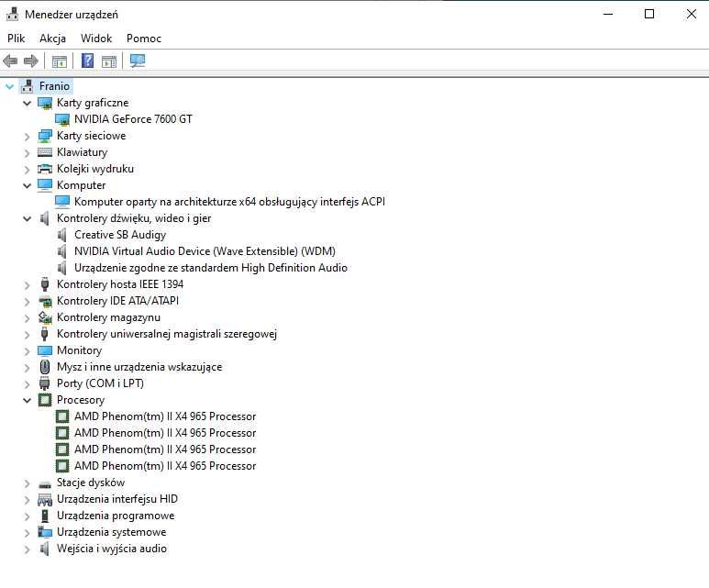Click the Kontrolery hosta IEEE 1394 icon

click(45, 284)
